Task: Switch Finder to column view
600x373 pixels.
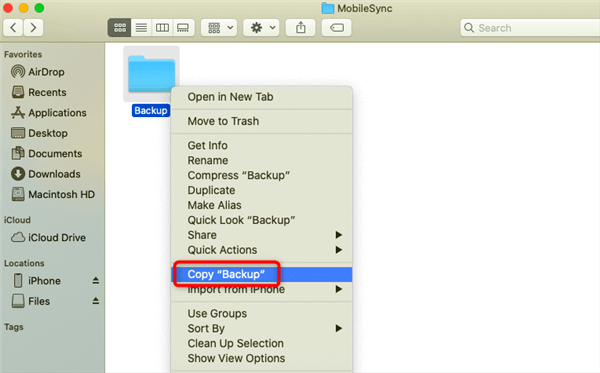Action: [x=162, y=28]
